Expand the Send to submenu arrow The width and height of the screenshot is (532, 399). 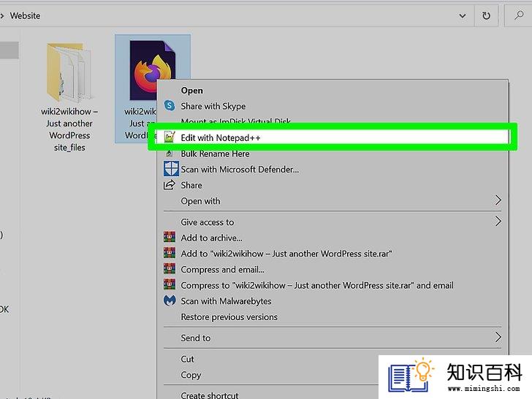coord(498,338)
